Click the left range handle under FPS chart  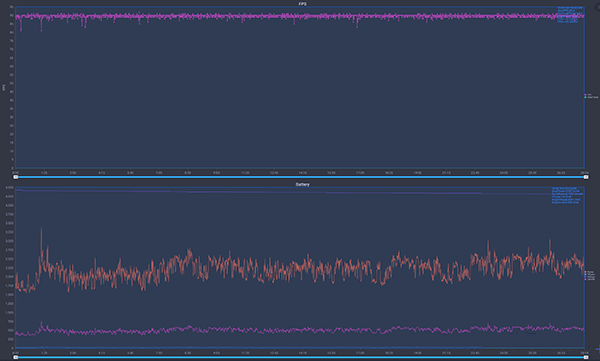point(16,177)
